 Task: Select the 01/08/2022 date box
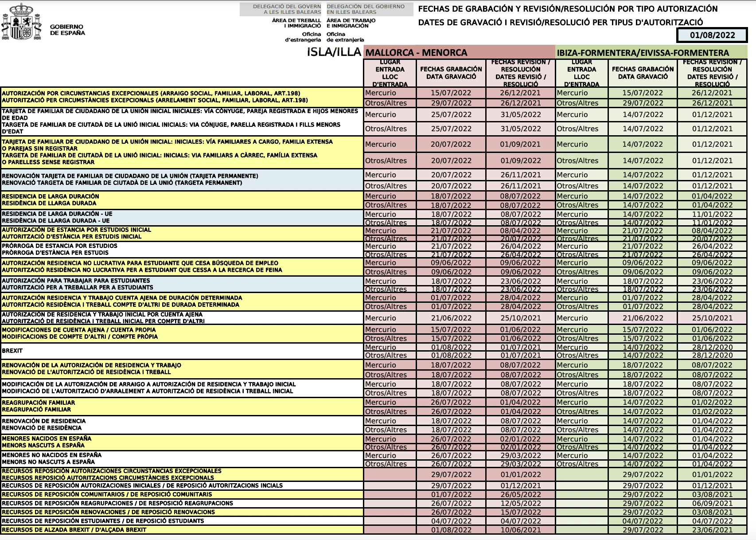click(712, 35)
